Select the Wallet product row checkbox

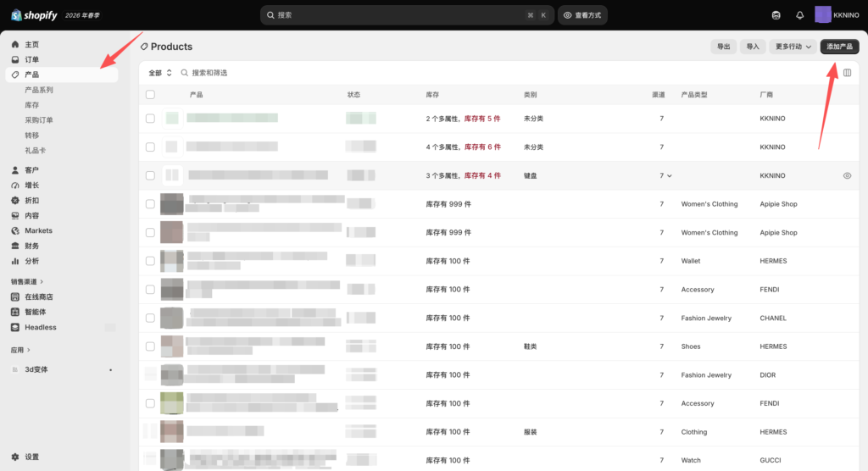pyautogui.click(x=150, y=261)
